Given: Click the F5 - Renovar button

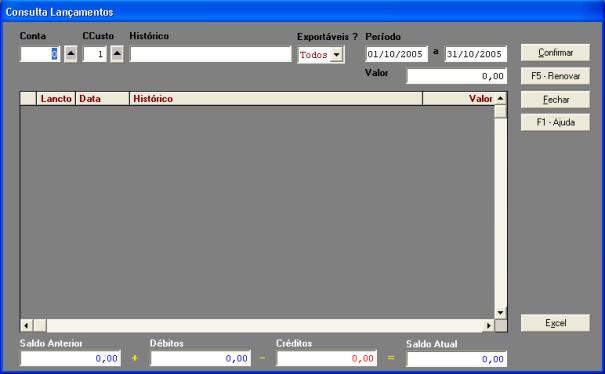Looking at the screenshot, I should (555, 76).
